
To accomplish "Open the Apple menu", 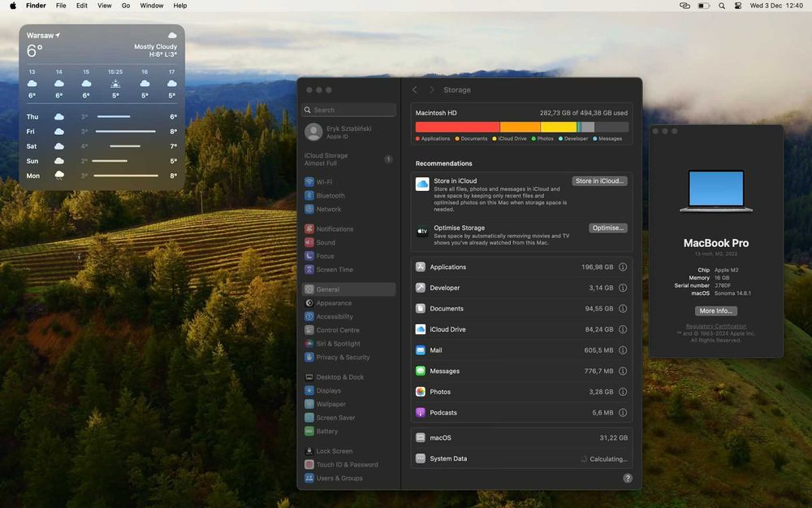I will tap(13, 6).
